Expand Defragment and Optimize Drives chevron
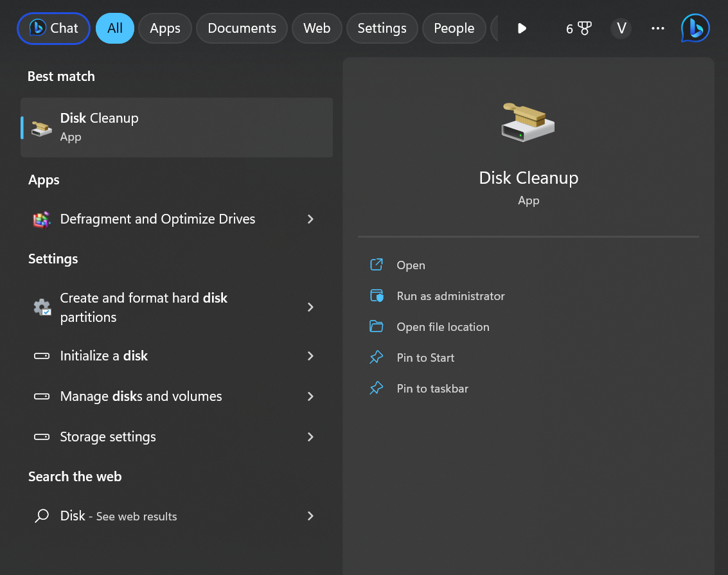Image resolution: width=728 pixels, height=575 pixels. 310,220
